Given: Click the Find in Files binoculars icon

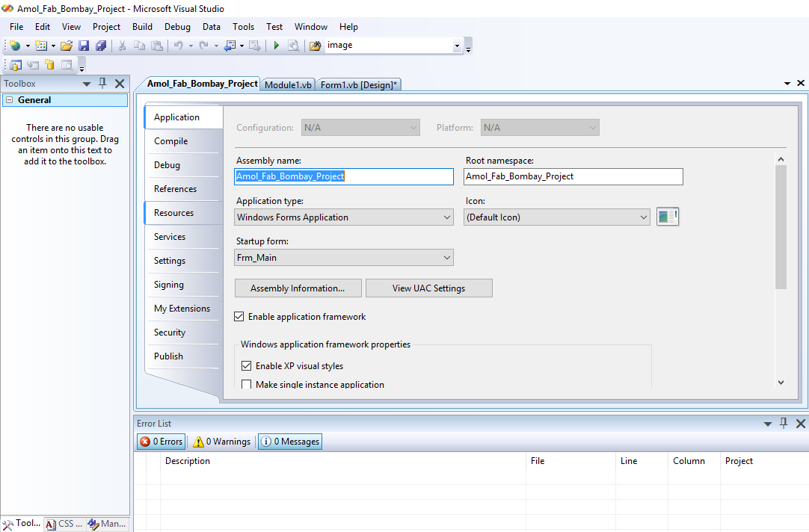Looking at the screenshot, I should pyautogui.click(x=316, y=46).
